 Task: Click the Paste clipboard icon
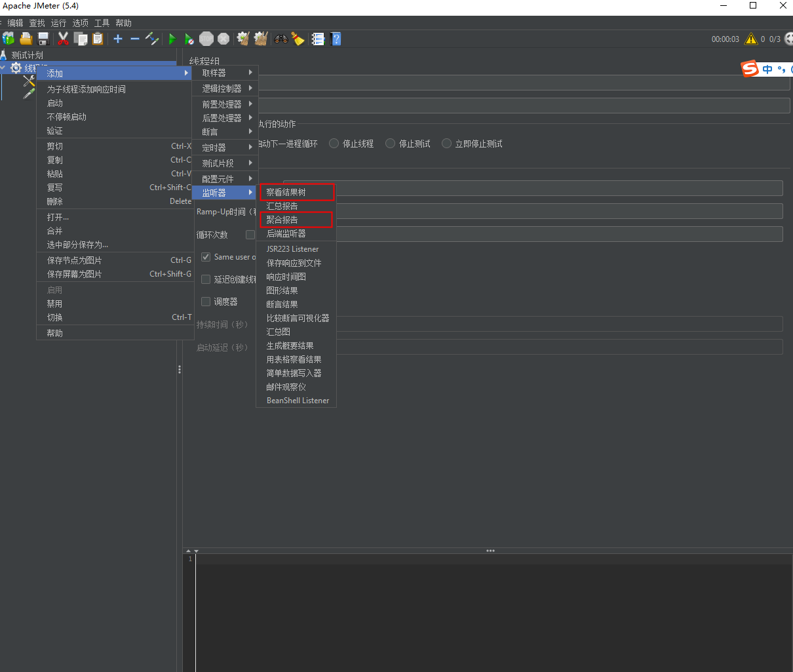tap(98, 39)
